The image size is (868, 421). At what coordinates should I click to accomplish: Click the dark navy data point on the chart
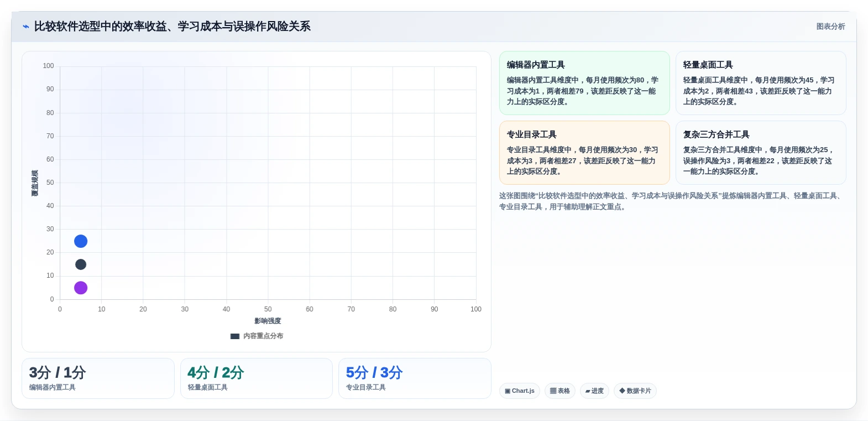pyautogui.click(x=81, y=264)
